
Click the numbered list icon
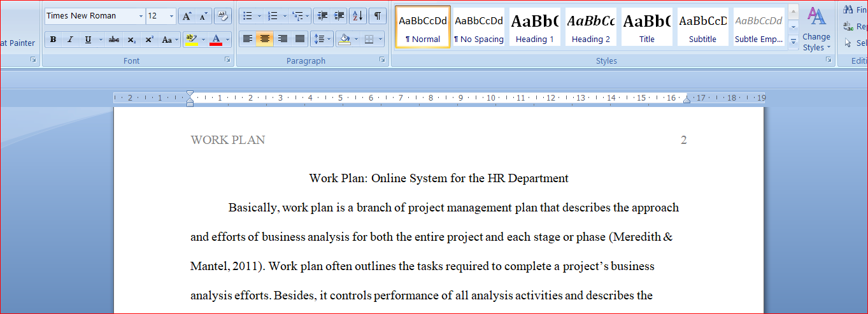point(273,16)
